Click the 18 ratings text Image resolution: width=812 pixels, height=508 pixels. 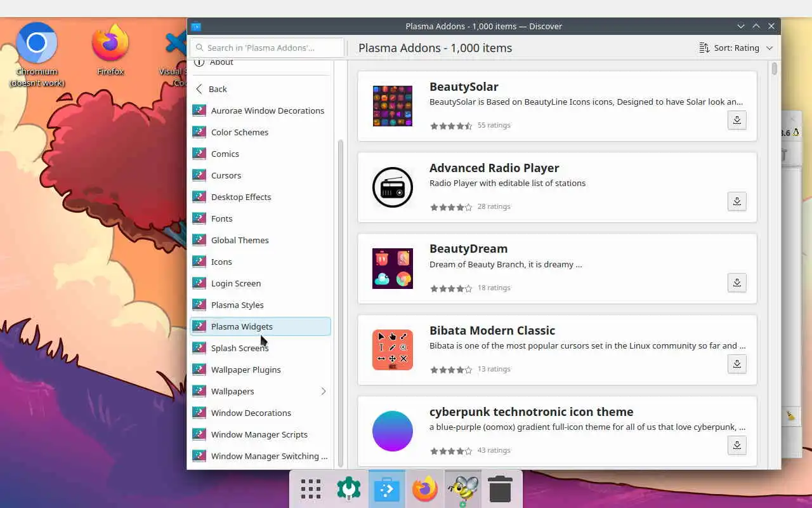pos(494,288)
